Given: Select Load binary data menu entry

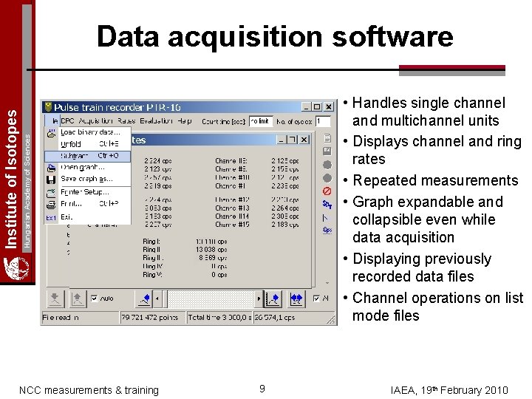Looking at the screenshot, I should [88, 133].
